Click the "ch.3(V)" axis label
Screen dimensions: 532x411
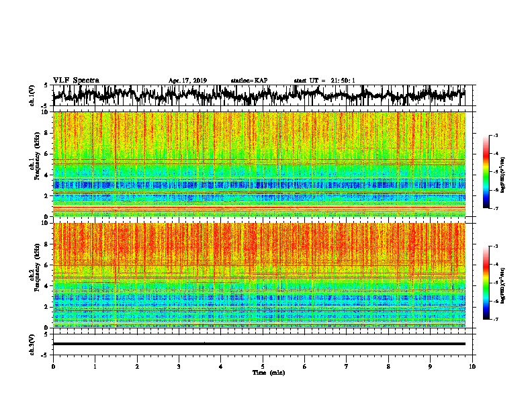[32, 345]
